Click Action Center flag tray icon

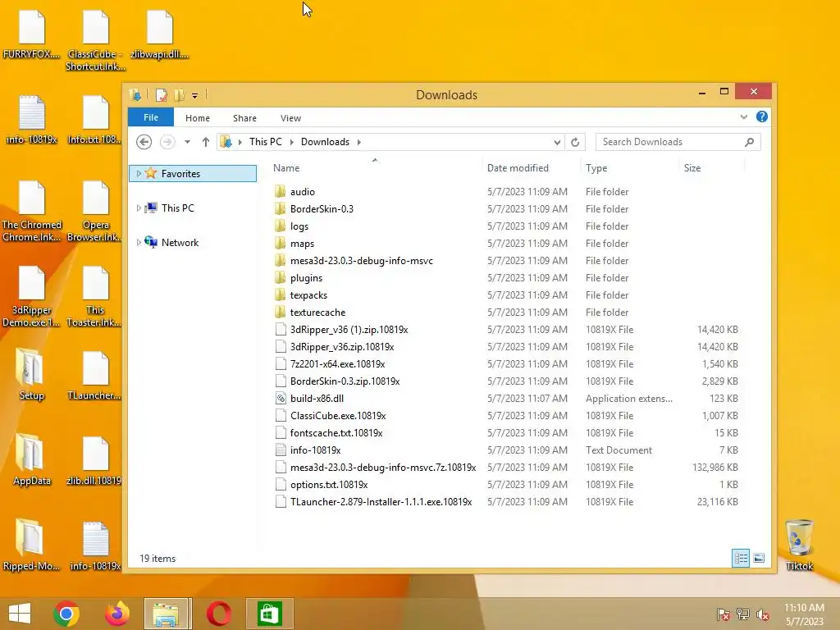pyautogui.click(x=724, y=614)
